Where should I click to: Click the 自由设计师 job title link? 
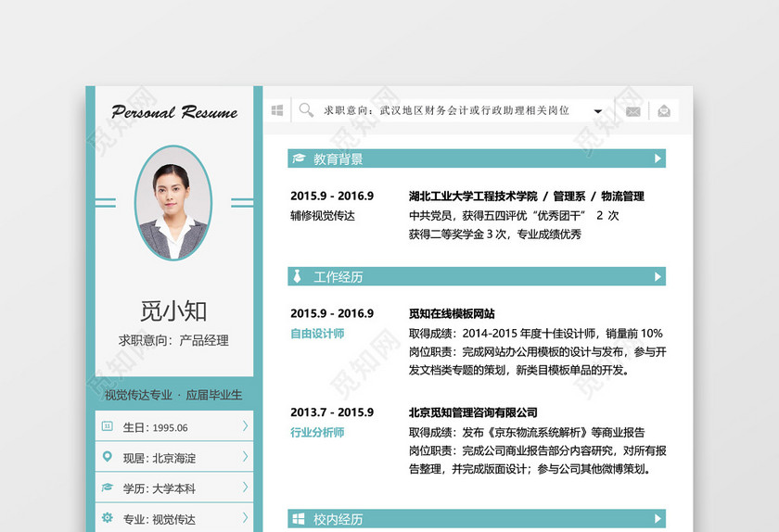[x=317, y=334]
